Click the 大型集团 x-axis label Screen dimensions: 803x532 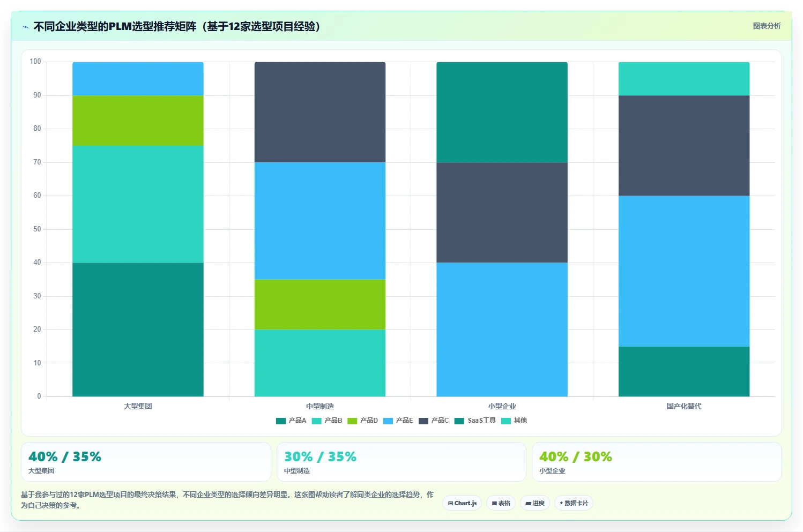click(138, 406)
